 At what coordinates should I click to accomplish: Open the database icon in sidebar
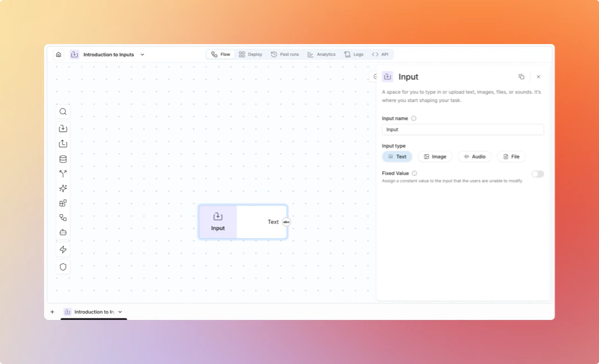pyautogui.click(x=63, y=159)
